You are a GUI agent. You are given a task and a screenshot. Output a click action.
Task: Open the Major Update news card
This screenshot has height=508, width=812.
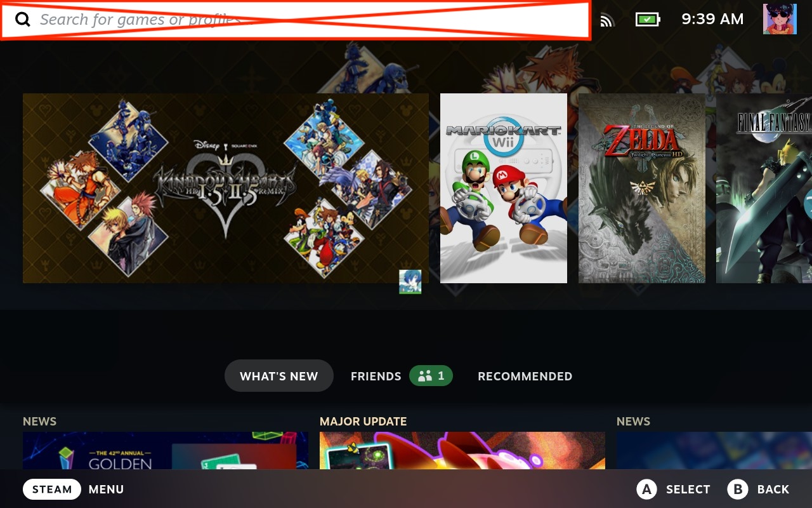pos(462,451)
